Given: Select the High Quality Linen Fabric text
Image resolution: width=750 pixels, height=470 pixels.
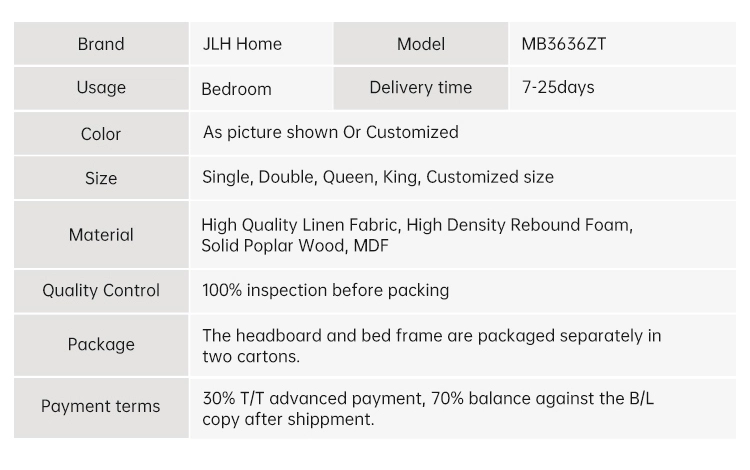Looking at the screenshot, I should pyautogui.click(x=300, y=225).
